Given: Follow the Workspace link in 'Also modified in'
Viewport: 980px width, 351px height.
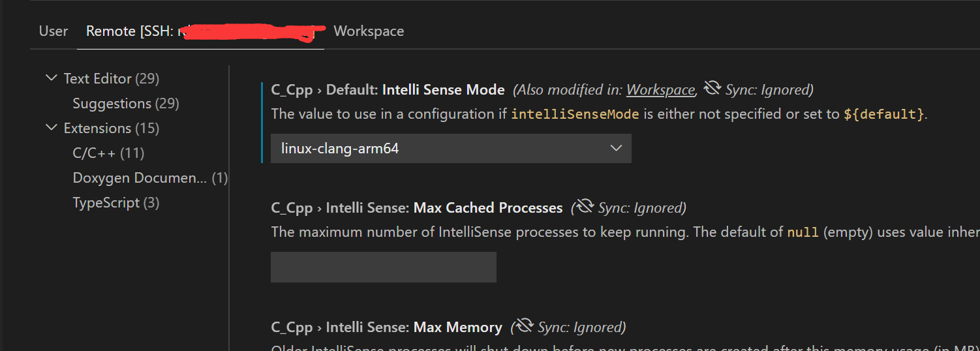Looking at the screenshot, I should tap(660, 89).
